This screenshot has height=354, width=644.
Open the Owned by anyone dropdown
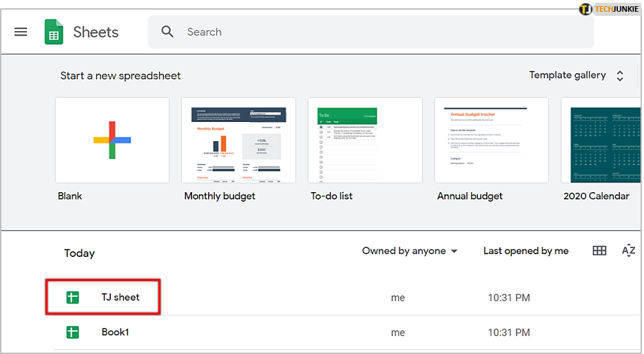[410, 251]
